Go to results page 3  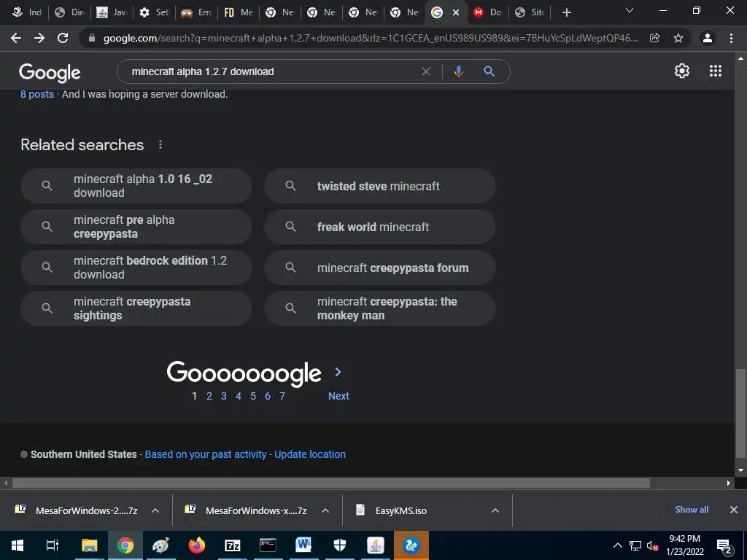tap(224, 396)
